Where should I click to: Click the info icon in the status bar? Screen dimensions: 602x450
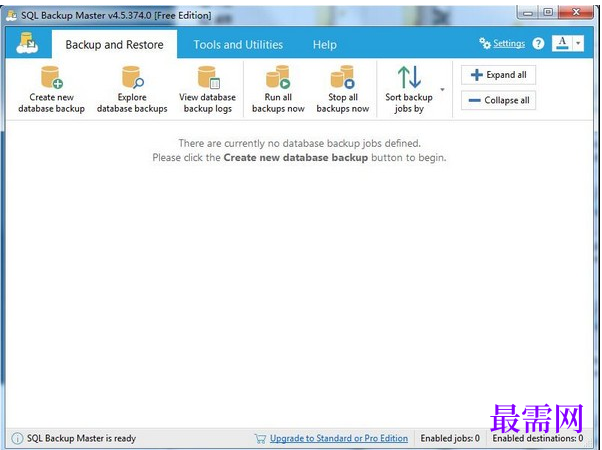[x=17, y=438]
